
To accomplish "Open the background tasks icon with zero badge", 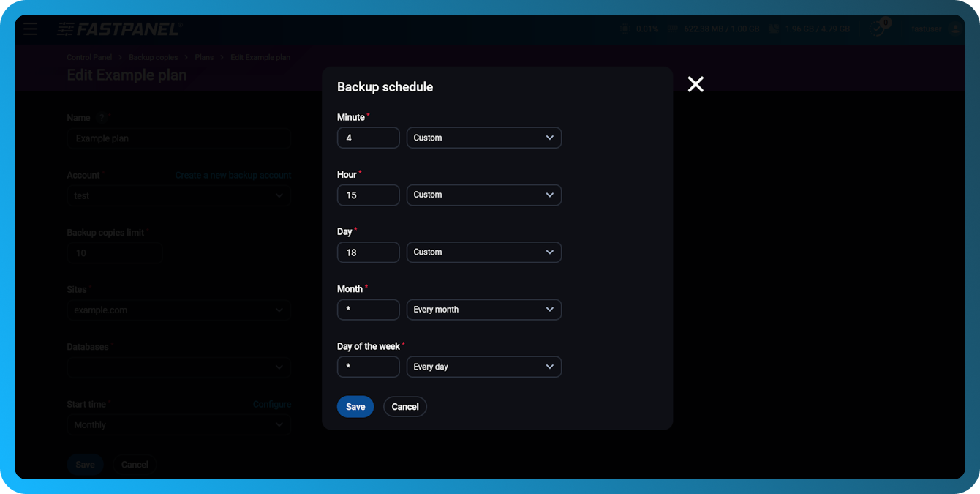I will 876,29.
